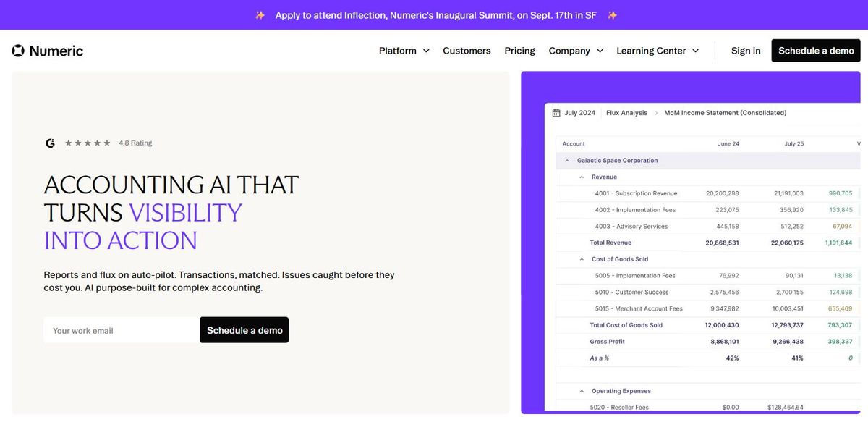868x446 pixels.
Task: Click the 4.8 Rating text
Action: click(135, 143)
